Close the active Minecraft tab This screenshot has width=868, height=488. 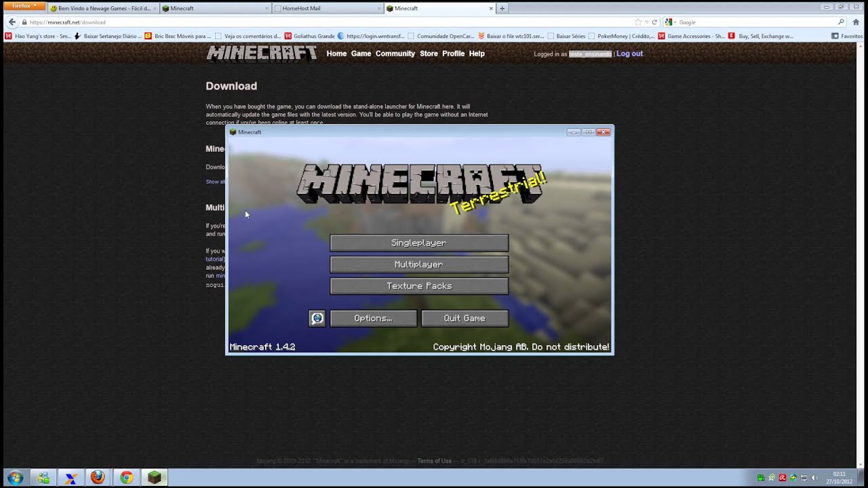tap(491, 8)
